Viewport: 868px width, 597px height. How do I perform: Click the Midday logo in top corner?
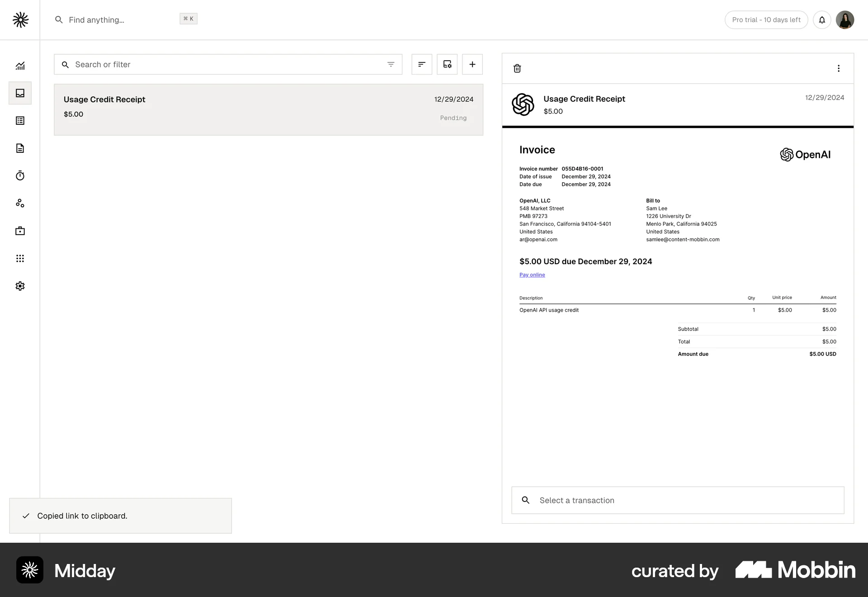(20, 19)
